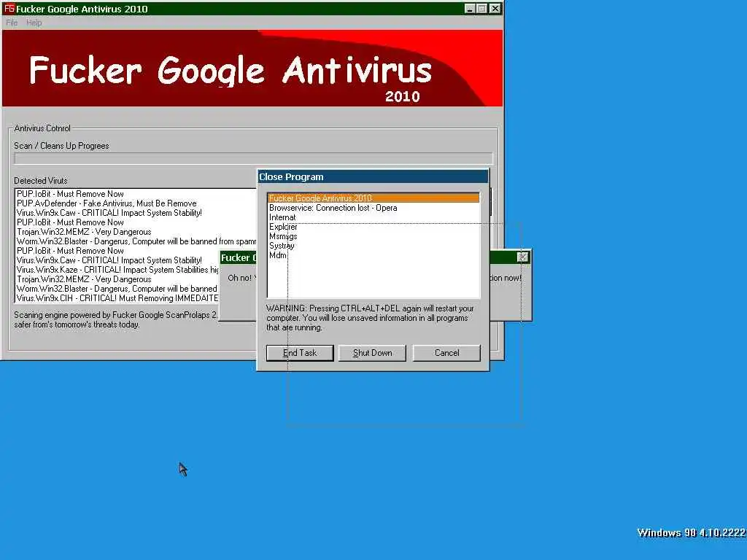Close the Fucker Google Antivirus 2010 window
Screen dimensions: 747x560
click(x=495, y=9)
